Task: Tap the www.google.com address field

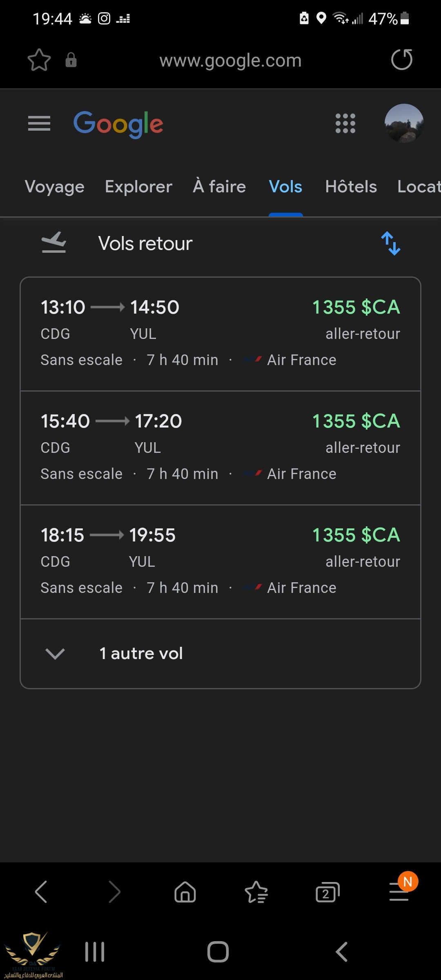Action: coord(230,60)
